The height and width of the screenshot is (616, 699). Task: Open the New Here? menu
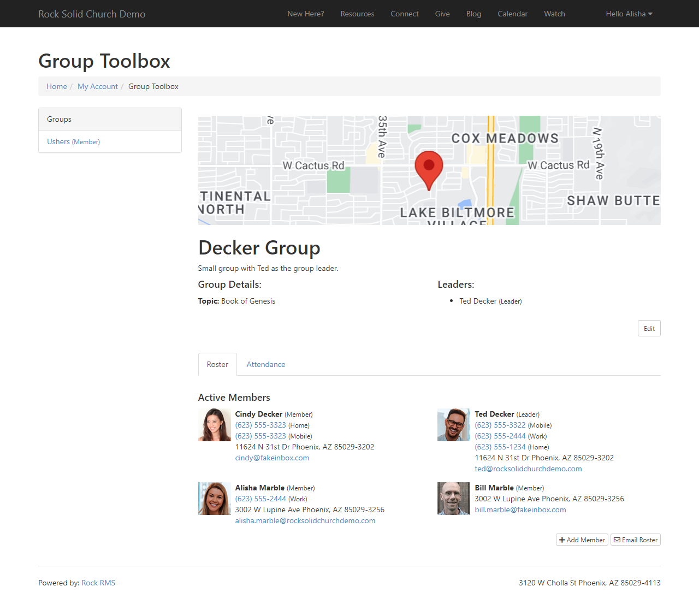point(306,14)
